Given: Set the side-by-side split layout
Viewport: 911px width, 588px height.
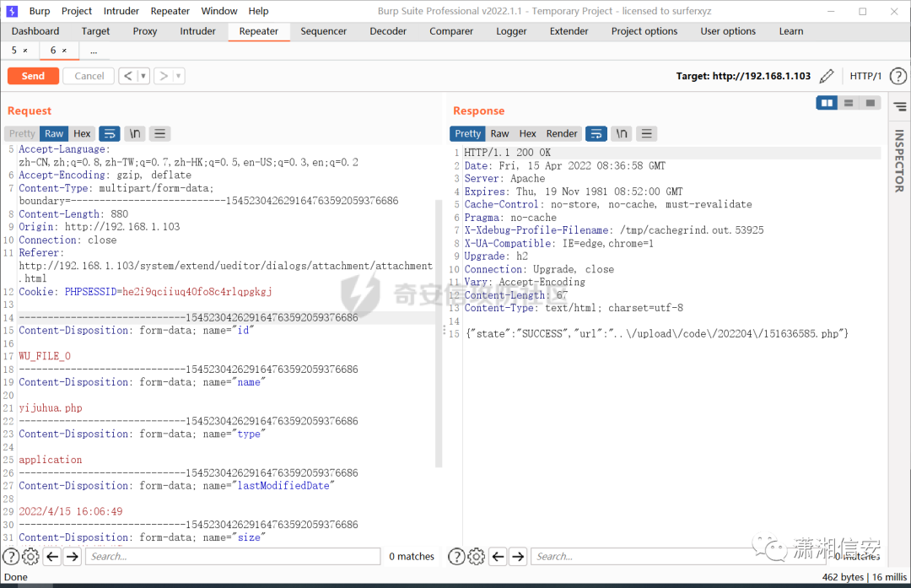Looking at the screenshot, I should [x=827, y=103].
